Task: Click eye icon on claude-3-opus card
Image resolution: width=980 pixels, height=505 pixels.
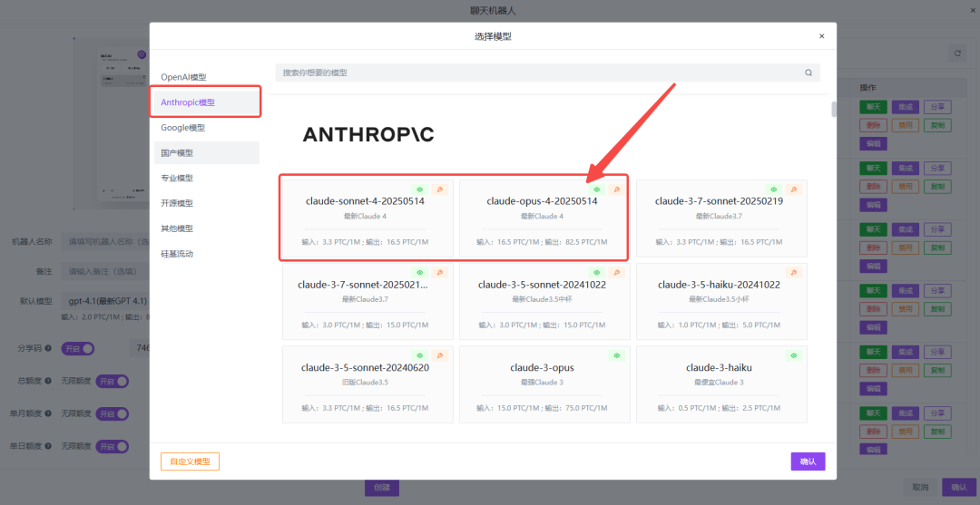Action: coord(617,355)
